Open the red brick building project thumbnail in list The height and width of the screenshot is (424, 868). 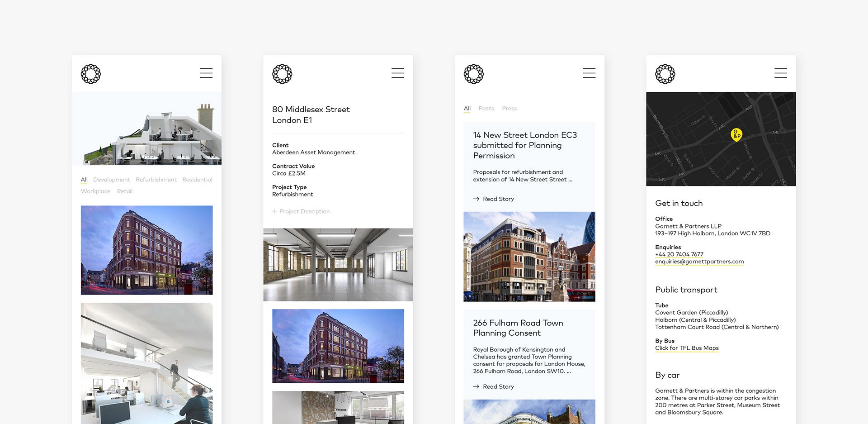[147, 250]
